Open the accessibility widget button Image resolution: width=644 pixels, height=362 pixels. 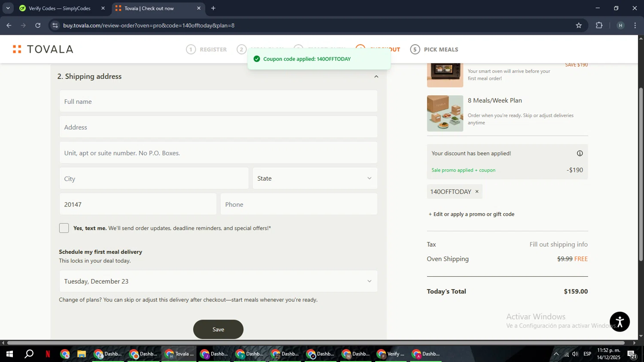620,322
